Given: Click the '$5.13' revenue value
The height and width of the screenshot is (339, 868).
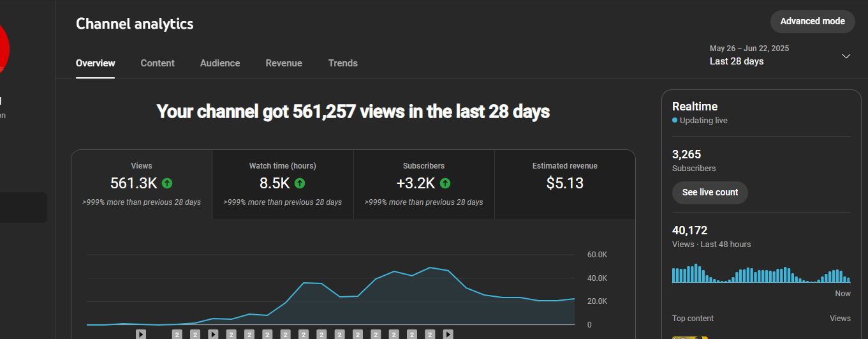Looking at the screenshot, I should pyautogui.click(x=565, y=183).
